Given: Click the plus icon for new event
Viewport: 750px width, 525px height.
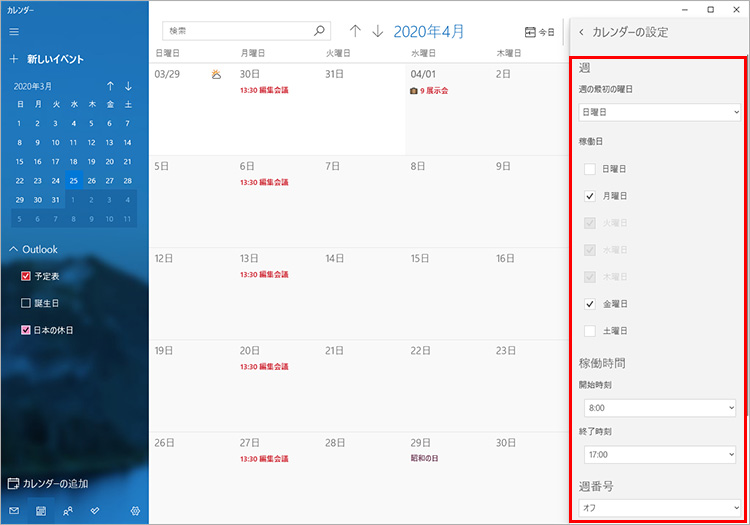Looking at the screenshot, I should 14,59.
